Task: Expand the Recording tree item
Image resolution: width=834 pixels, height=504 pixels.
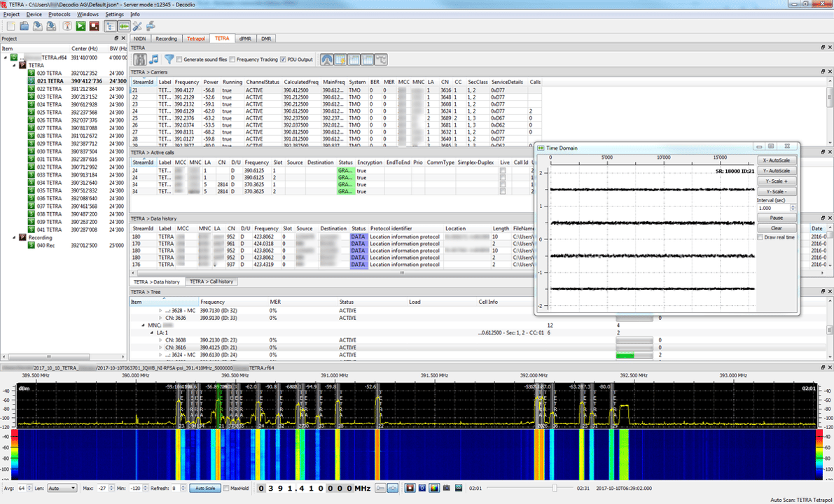Action: (x=13, y=237)
